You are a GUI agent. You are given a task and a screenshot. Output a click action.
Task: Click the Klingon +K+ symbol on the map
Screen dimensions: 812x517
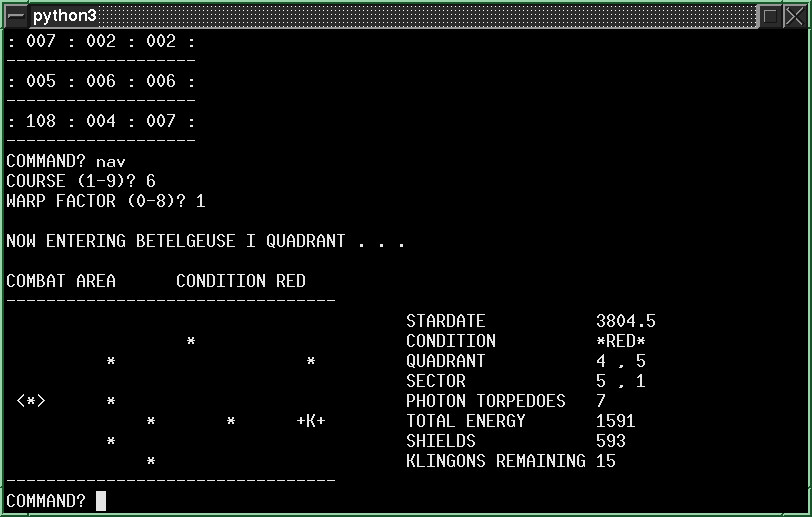[311, 421]
